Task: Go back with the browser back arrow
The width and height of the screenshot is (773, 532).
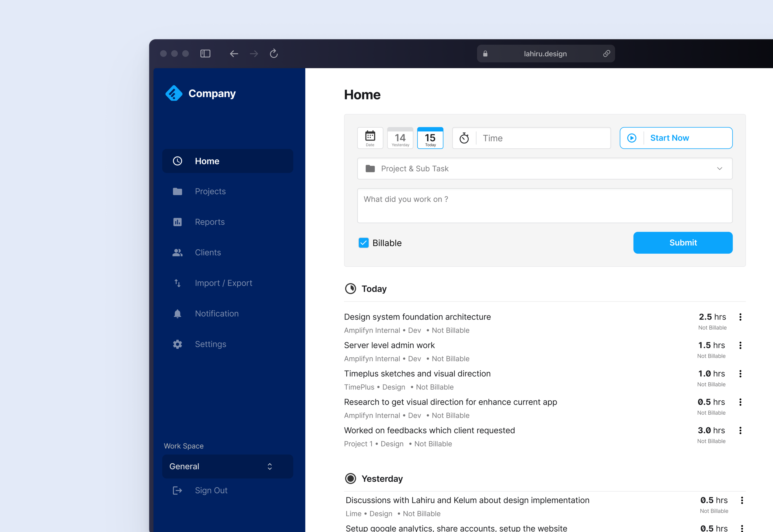Action: 234,53
